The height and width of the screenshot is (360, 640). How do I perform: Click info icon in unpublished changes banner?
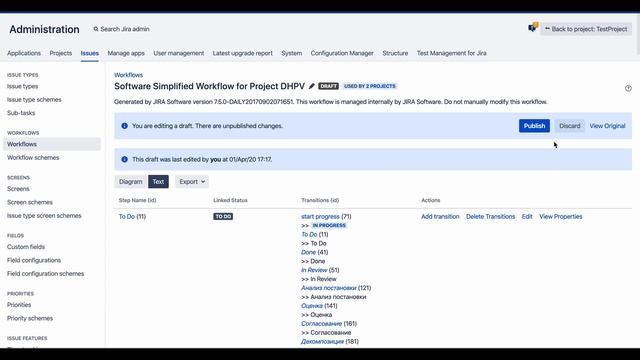tap(124, 126)
